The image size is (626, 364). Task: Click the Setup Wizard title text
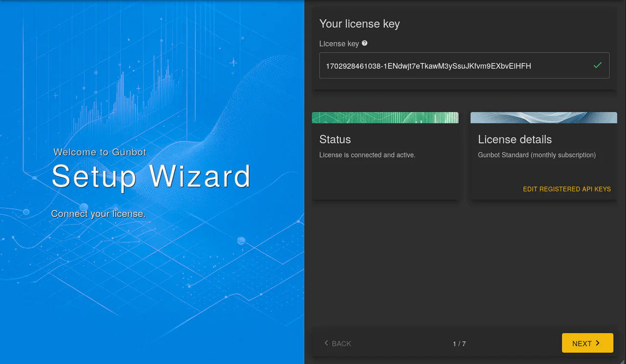151,176
